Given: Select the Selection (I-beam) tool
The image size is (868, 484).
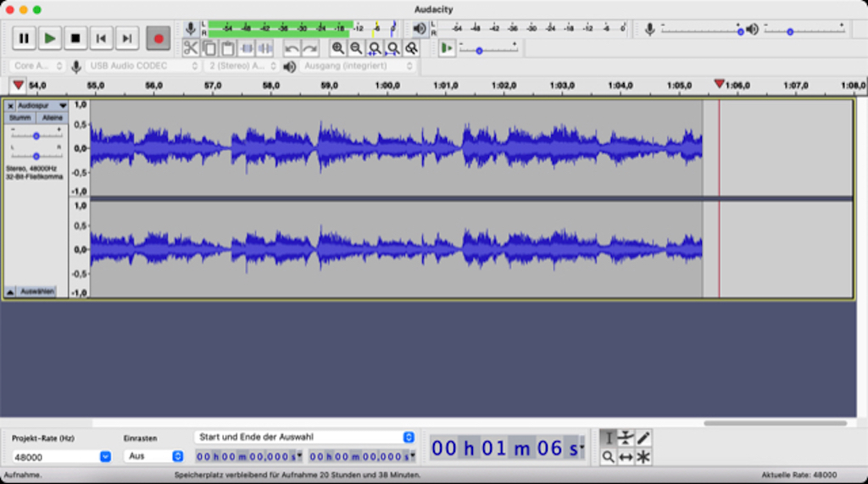Looking at the screenshot, I should [609, 438].
